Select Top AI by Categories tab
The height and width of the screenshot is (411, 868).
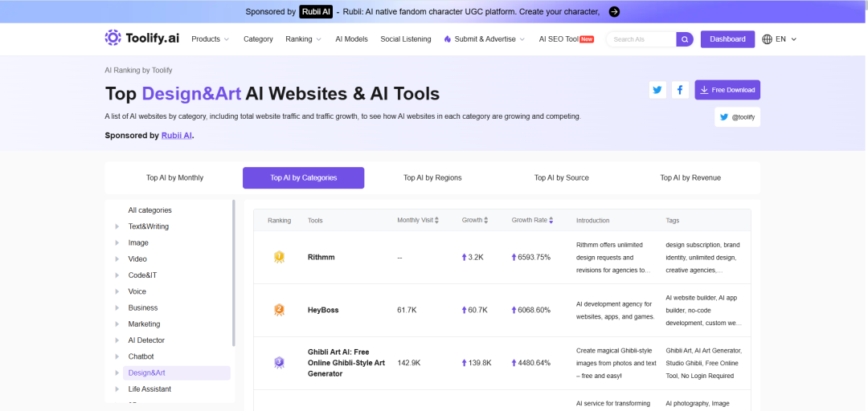point(303,178)
